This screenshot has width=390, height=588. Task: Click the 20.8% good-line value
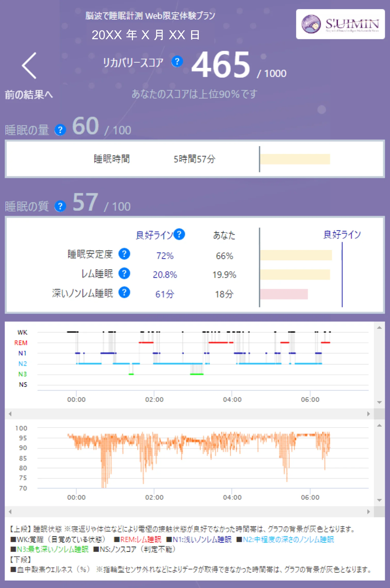click(165, 275)
